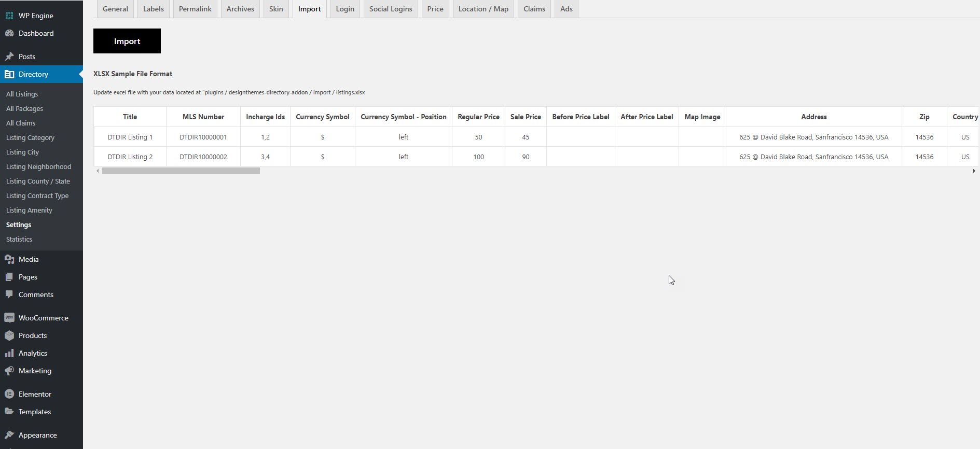Click the Comments bubble icon
The width and height of the screenshot is (980, 449).
(9, 294)
